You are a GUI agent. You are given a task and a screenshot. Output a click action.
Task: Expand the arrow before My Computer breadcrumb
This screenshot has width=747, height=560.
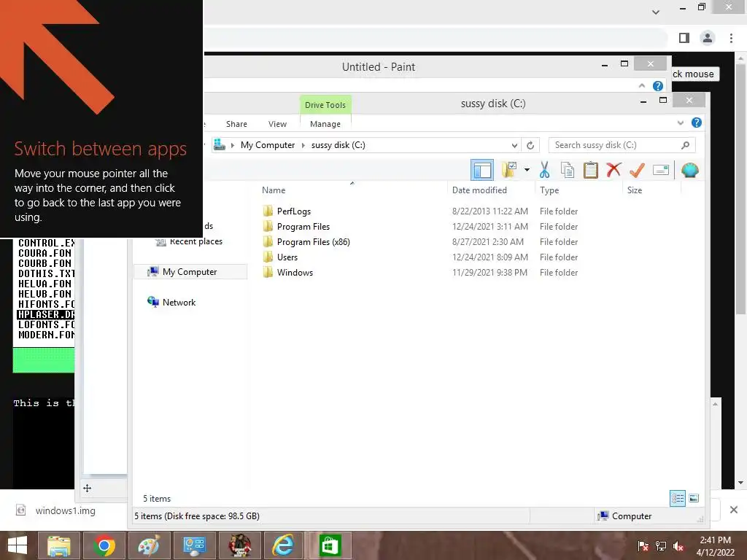pyautogui.click(x=233, y=145)
